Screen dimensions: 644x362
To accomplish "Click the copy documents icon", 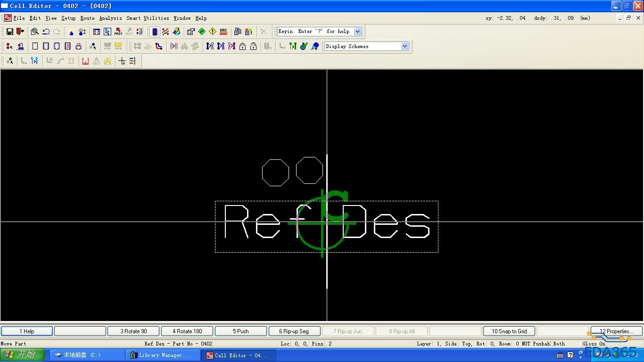I will point(238,32).
